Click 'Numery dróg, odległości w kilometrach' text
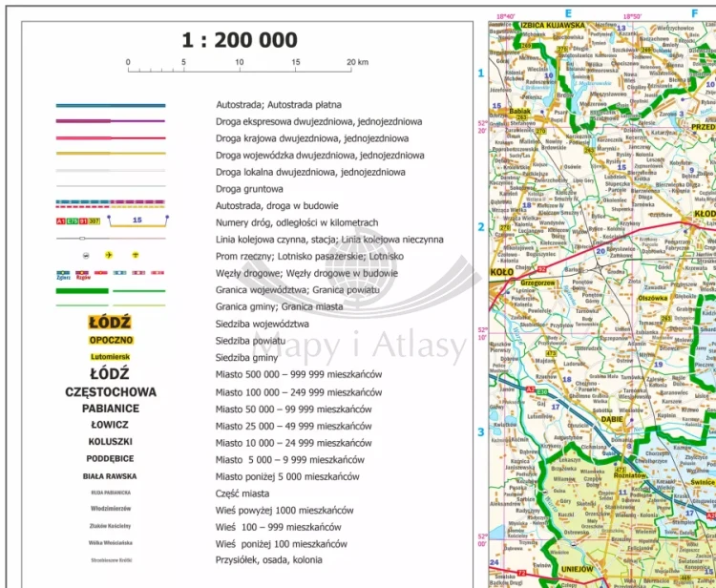Image resolution: width=716 pixels, height=588 pixels. pyautogui.click(x=297, y=222)
